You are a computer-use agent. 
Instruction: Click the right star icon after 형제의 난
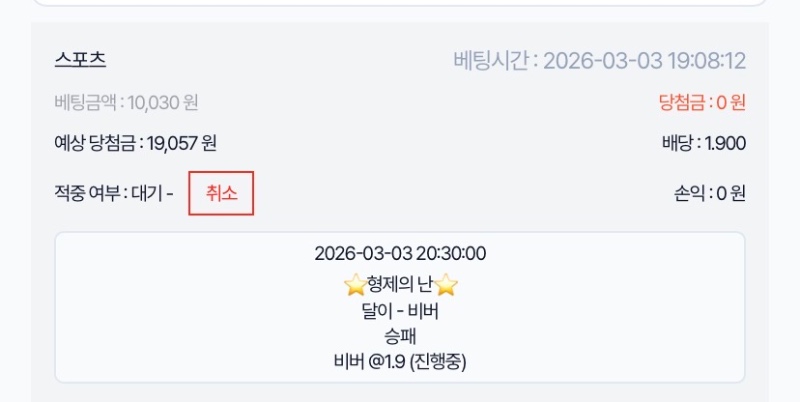pos(446,285)
